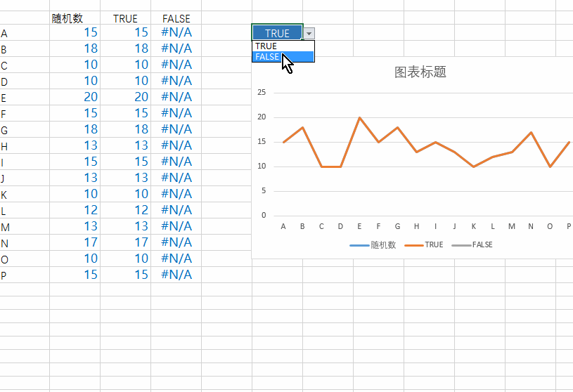The width and height of the screenshot is (573, 392).
Task: Select the cell with row label E
Action: pyautogui.click(x=25, y=97)
